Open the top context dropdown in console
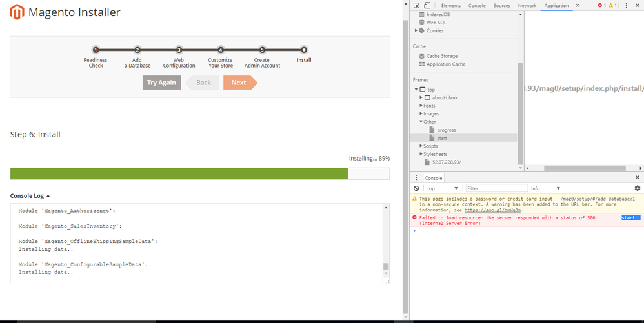This screenshot has width=644, height=323. [x=442, y=188]
